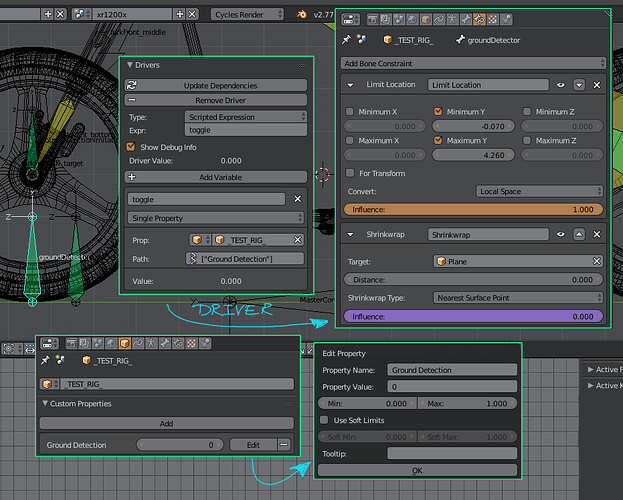Open Render Layers tab in top-right properties panel
This screenshot has height=500, width=623.
click(x=385, y=19)
